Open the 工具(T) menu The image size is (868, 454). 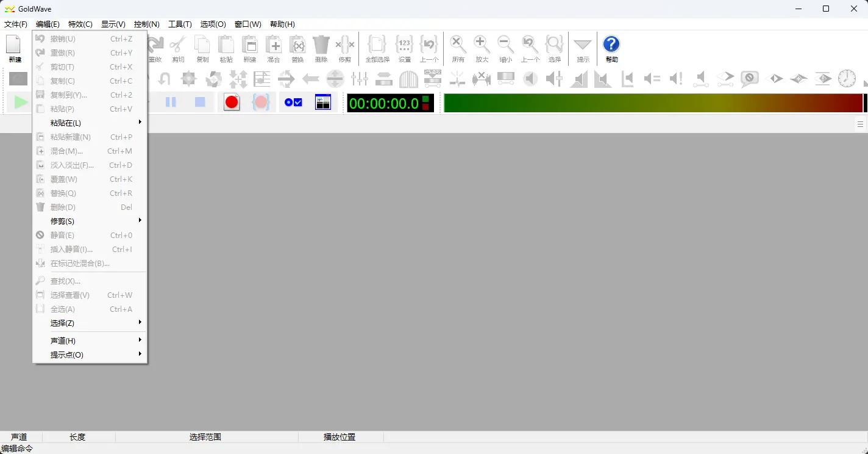(x=180, y=24)
